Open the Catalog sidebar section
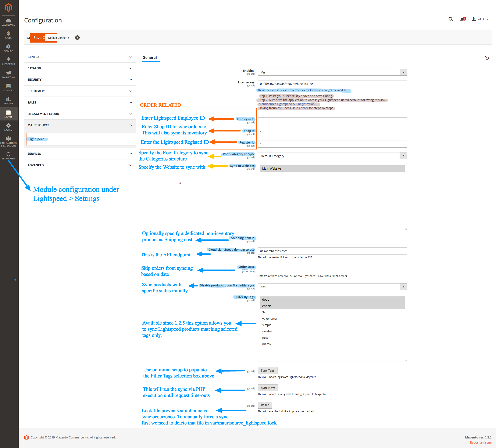The width and height of the screenshot is (496, 448). coord(8,48)
